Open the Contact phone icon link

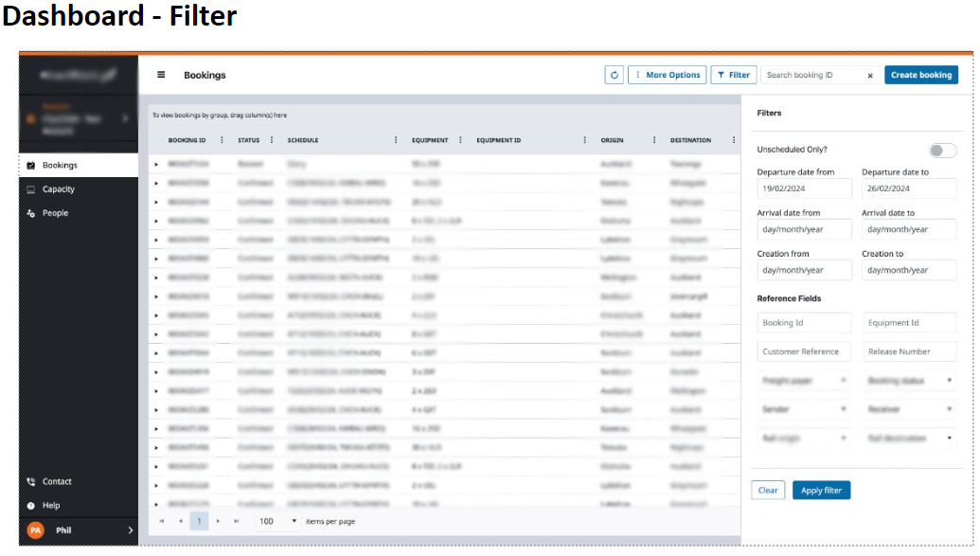point(31,482)
